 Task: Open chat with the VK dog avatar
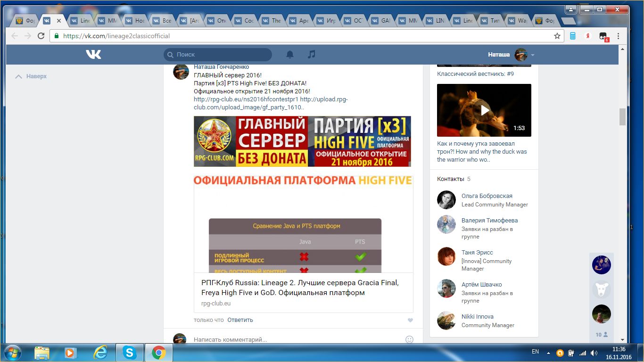pyautogui.click(x=602, y=289)
